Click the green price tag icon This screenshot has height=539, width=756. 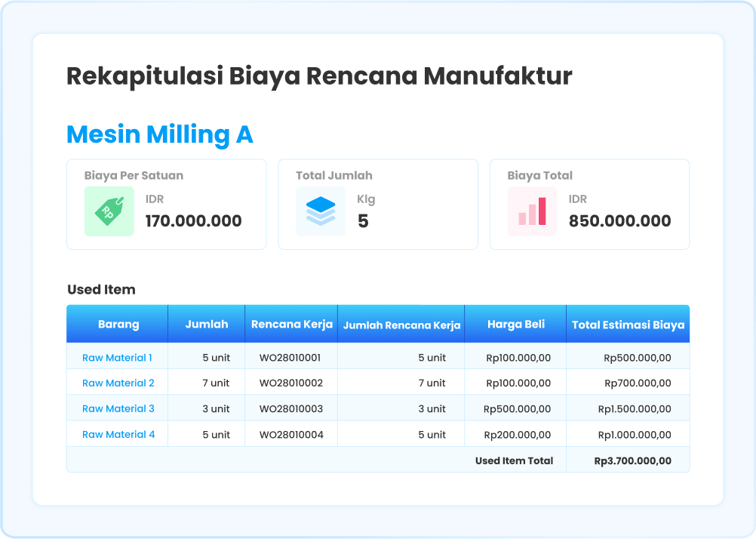pos(109,211)
